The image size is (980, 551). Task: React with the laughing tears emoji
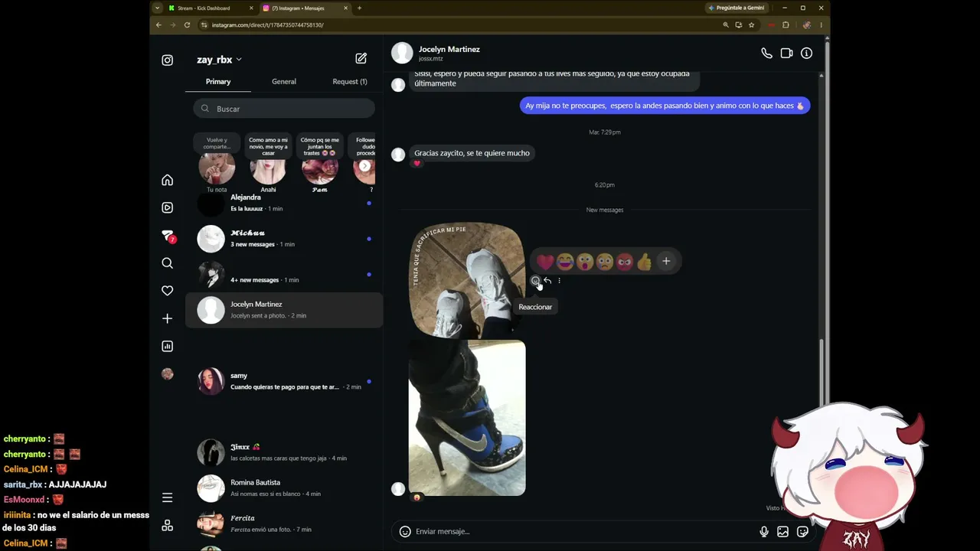tap(565, 262)
